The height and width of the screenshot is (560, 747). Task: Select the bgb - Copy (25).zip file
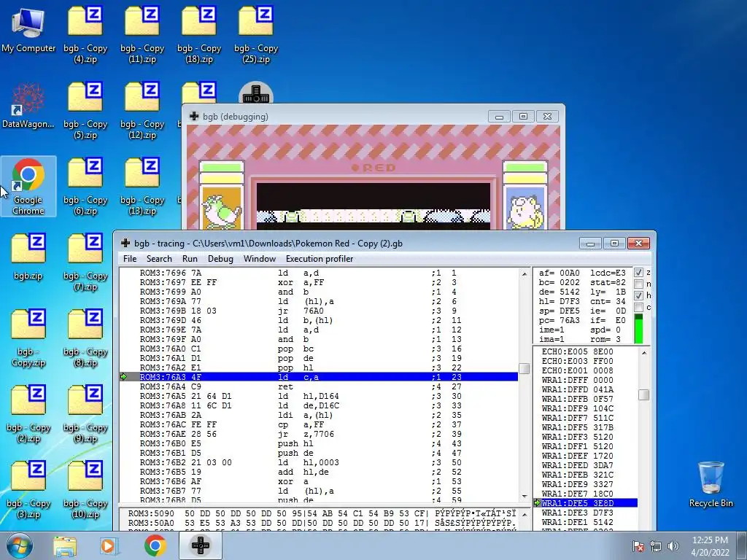pos(256,34)
